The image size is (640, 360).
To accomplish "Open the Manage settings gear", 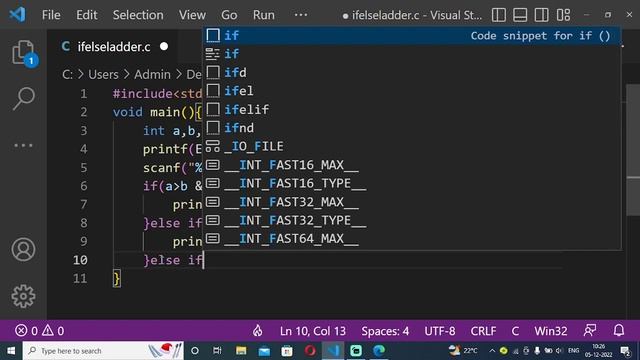I will [x=23, y=296].
